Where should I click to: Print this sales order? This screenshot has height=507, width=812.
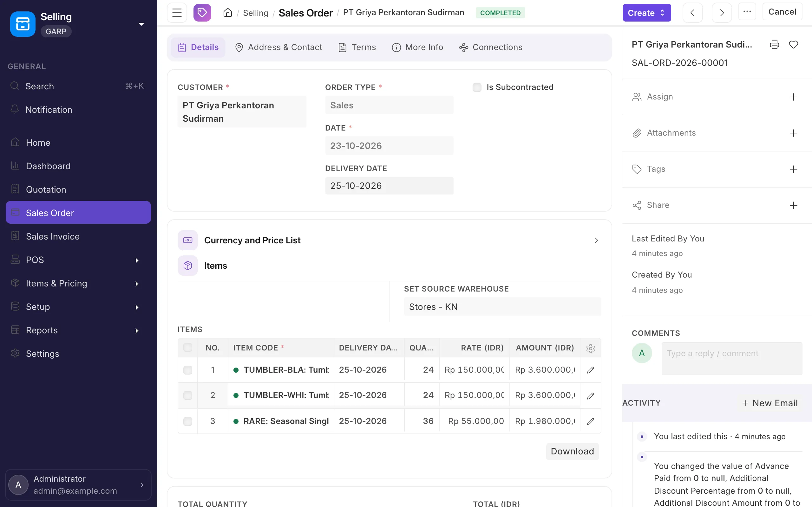pyautogui.click(x=775, y=45)
